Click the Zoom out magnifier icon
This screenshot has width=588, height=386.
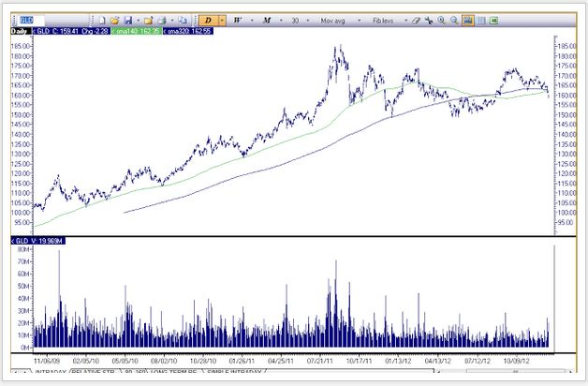point(454,19)
